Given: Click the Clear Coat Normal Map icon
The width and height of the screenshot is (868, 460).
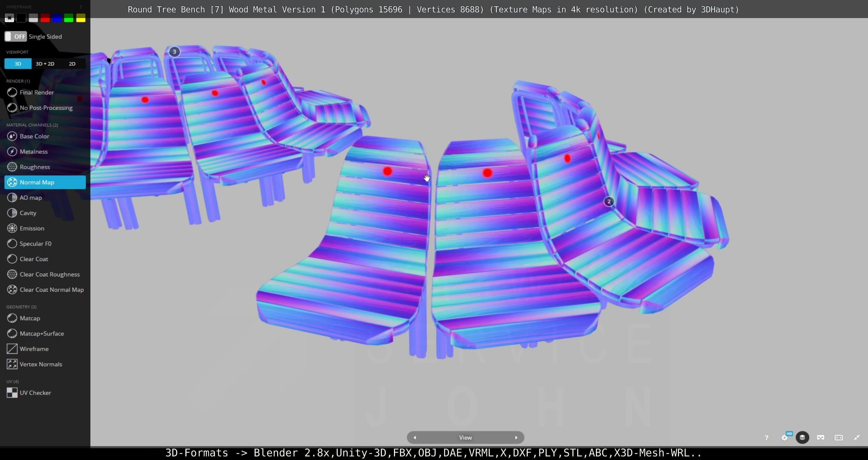Looking at the screenshot, I should click(12, 290).
